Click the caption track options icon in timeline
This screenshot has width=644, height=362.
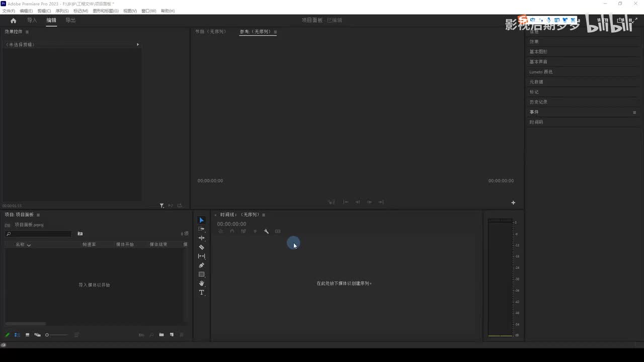coord(278,231)
